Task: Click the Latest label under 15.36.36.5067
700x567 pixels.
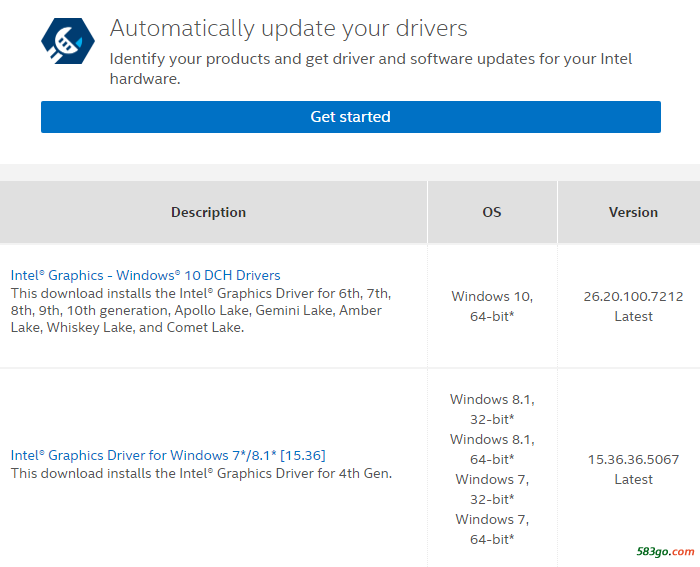Action: pos(633,479)
